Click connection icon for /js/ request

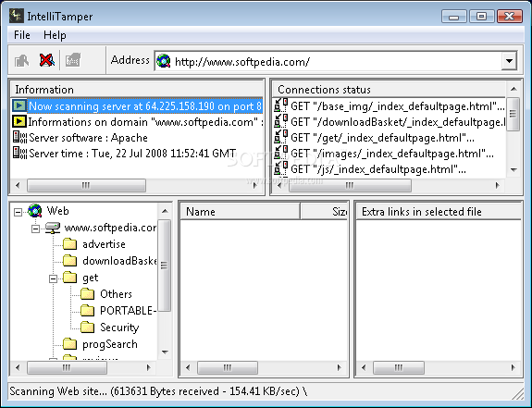[x=281, y=168]
